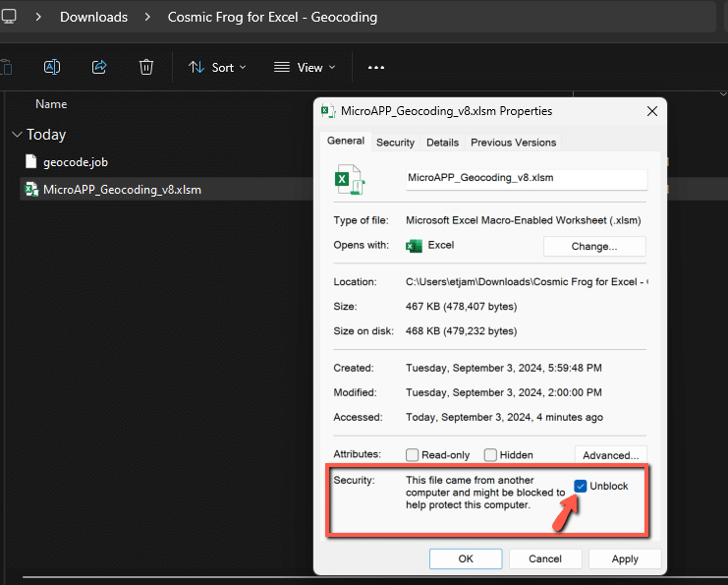Switch to the Security tab
Image resolution: width=728 pixels, height=585 pixels.
[395, 143]
